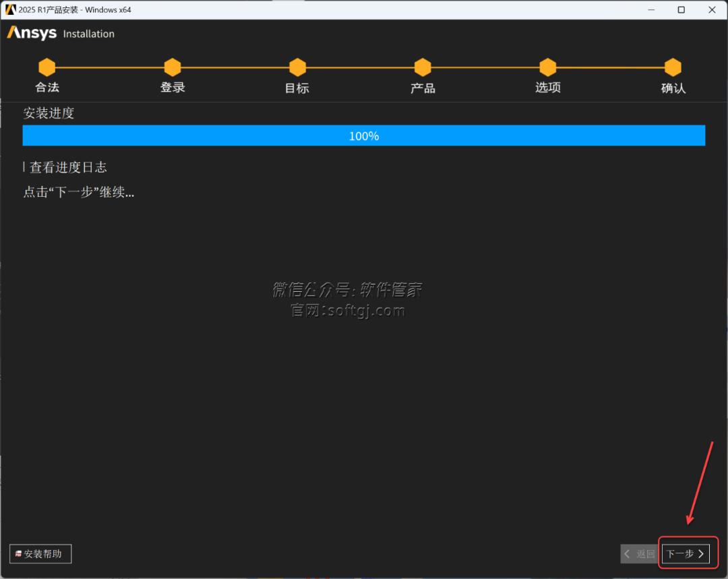728x579 pixels.
Task: Click the 选项 step hexagon
Action: tap(548, 67)
